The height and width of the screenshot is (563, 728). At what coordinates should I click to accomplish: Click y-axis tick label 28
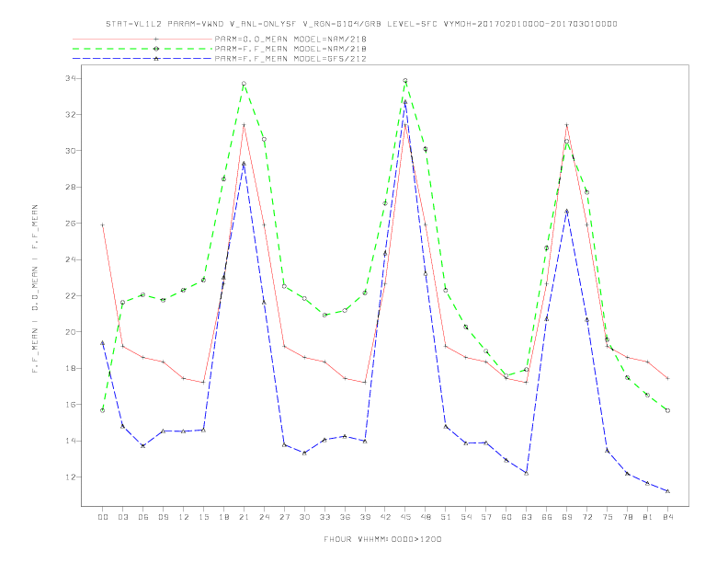[71, 187]
